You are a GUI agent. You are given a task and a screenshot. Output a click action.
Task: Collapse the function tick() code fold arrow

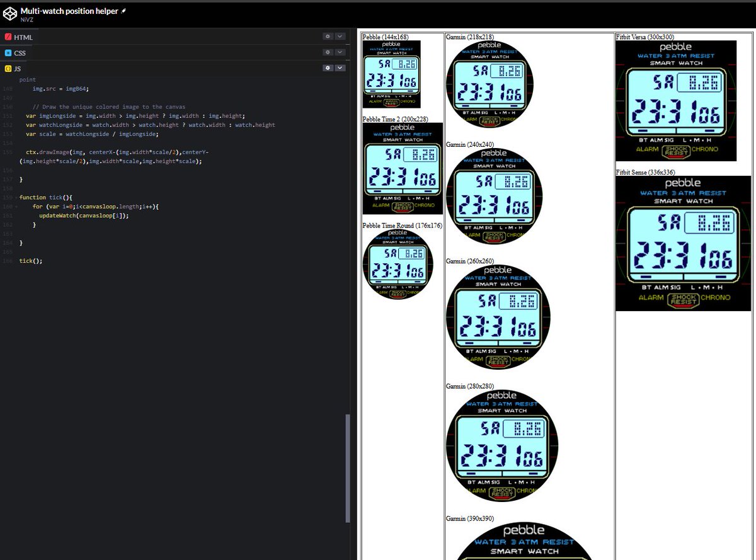pyautogui.click(x=15, y=197)
